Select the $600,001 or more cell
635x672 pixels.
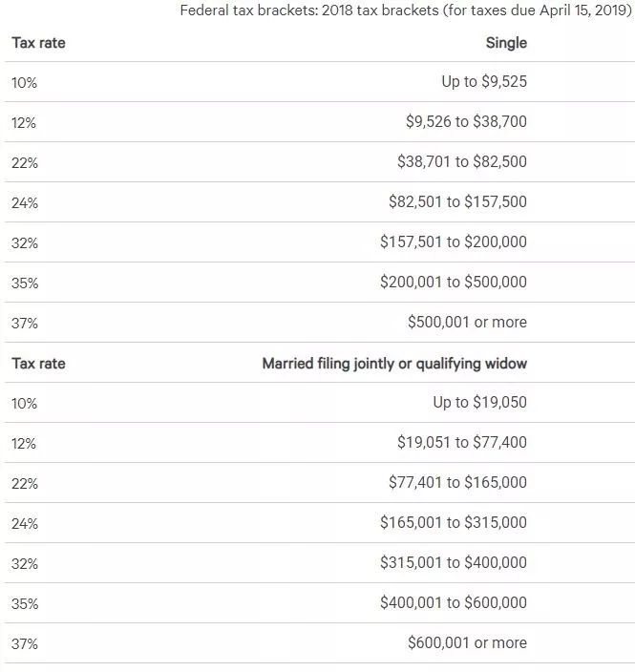[x=467, y=643]
